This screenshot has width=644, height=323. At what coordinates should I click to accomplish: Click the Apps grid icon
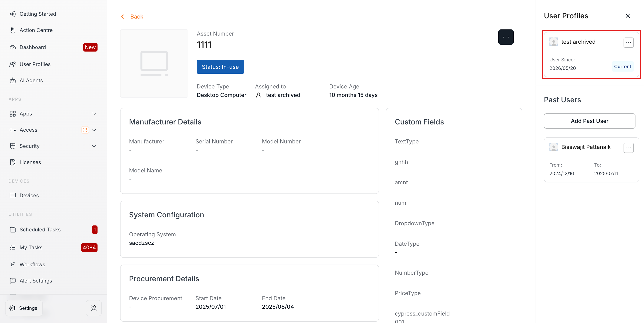click(x=13, y=114)
